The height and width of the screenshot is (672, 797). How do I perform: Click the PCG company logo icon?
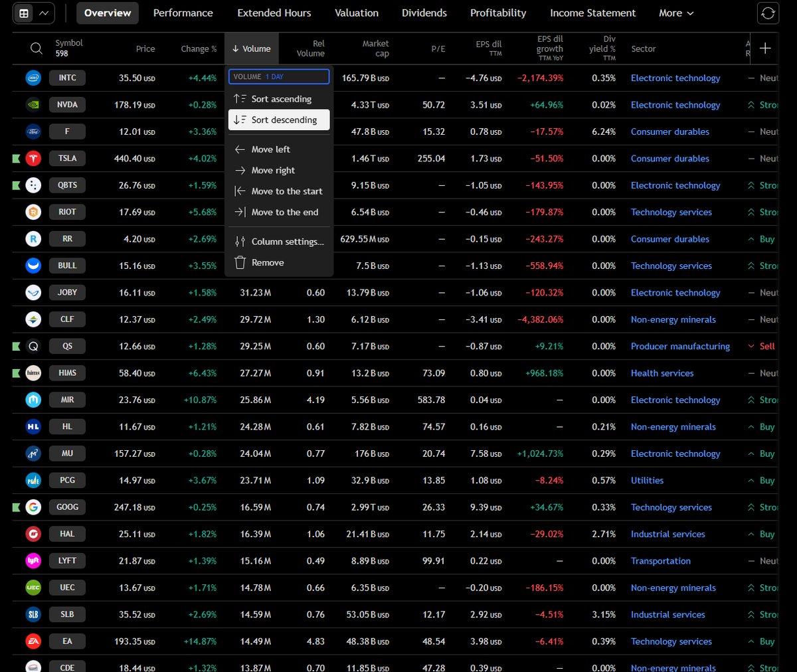click(x=33, y=480)
